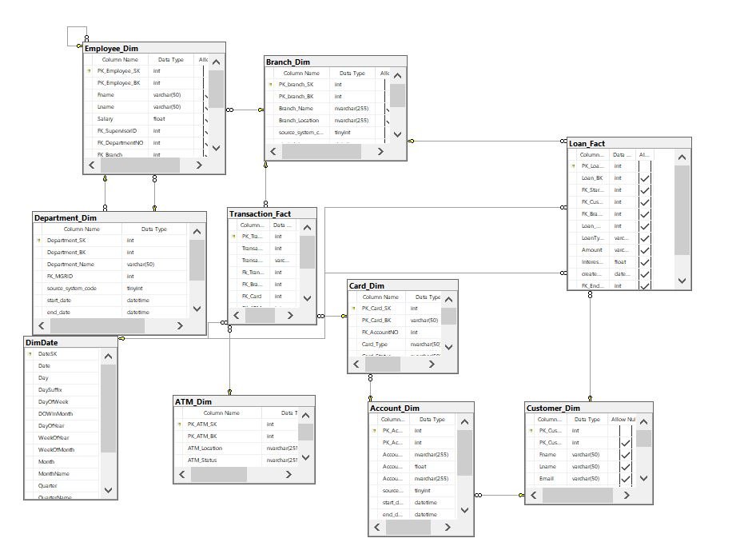Toggle Allow Nulls for Interes... row in Loan_Fact
756x554 pixels.
pyautogui.click(x=644, y=262)
